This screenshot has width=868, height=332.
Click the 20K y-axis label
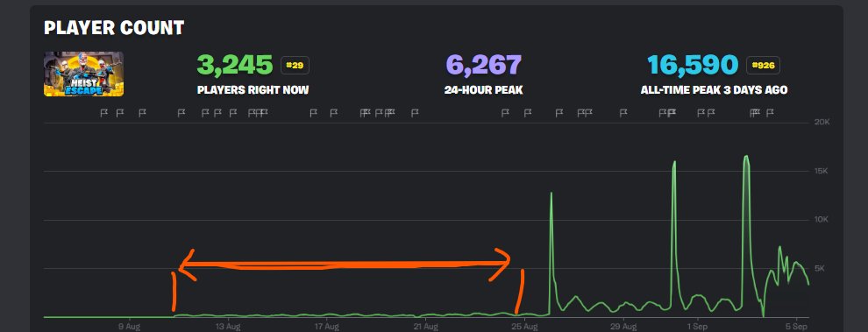click(x=822, y=123)
